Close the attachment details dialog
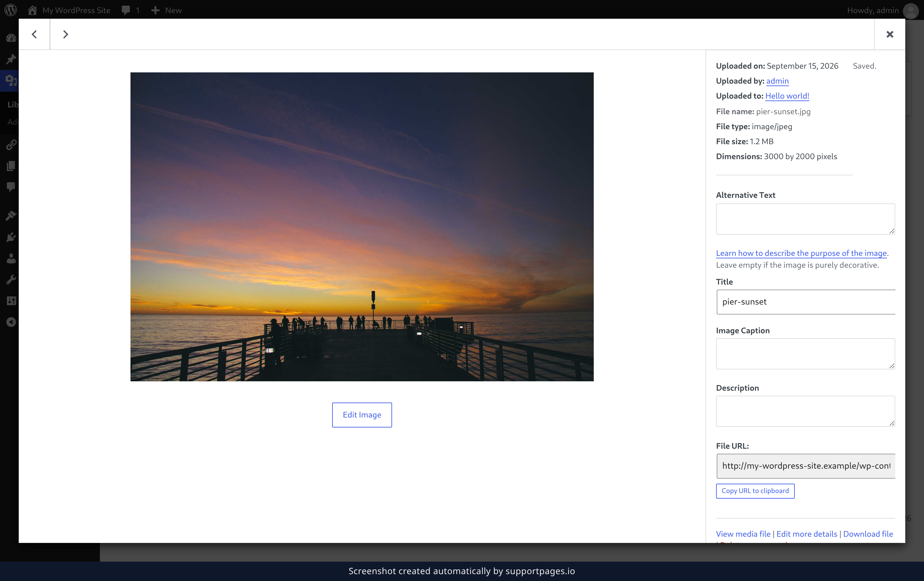The height and width of the screenshot is (581, 924). pos(890,35)
